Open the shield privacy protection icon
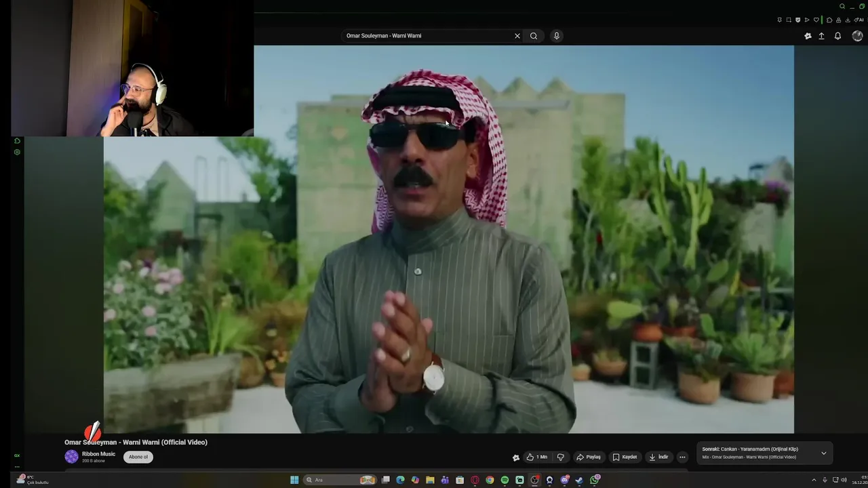This screenshot has width=868, height=488. [x=797, y=20]
